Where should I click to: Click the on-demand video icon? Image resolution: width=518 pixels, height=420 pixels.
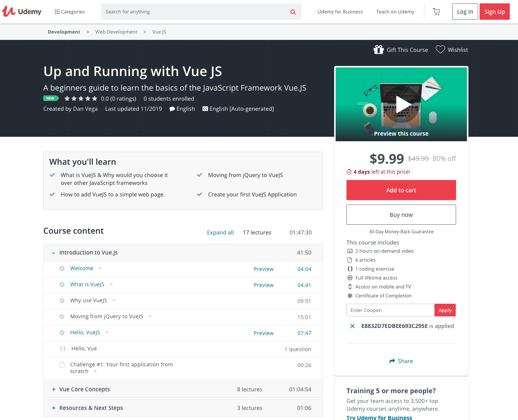tap(350, 251)
